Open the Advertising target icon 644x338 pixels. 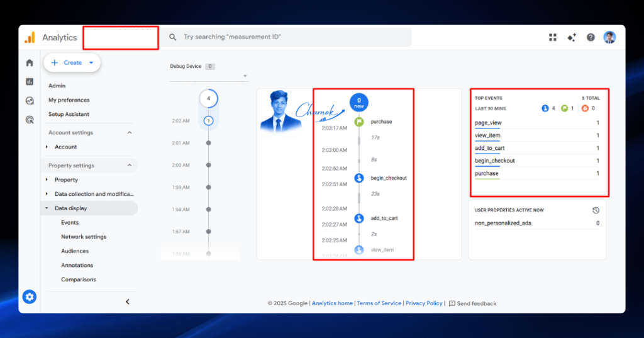(30, 120)
